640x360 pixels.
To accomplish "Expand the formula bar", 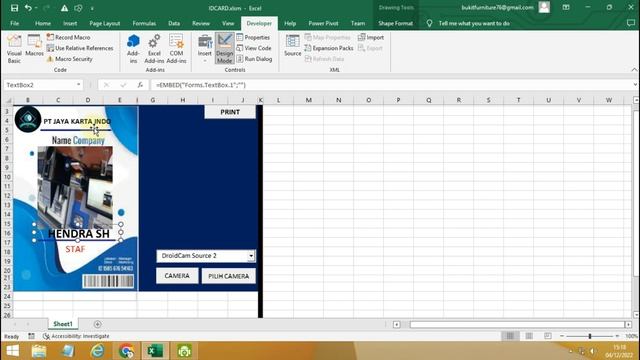I will click(x=635, y=85).
